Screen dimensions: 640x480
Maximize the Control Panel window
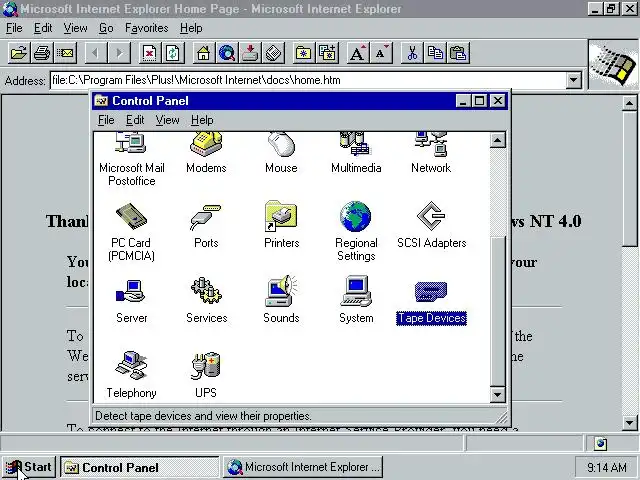click(x=480, y=101)
